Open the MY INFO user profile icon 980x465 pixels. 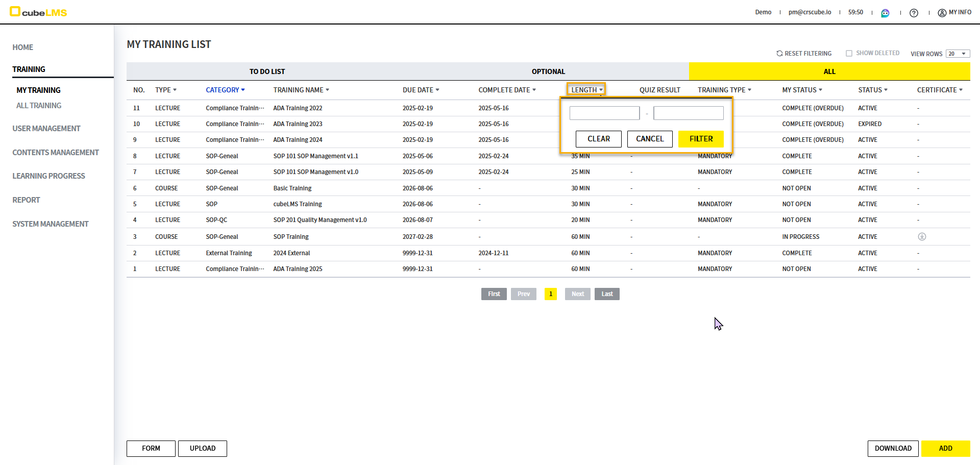click(942, 13)
